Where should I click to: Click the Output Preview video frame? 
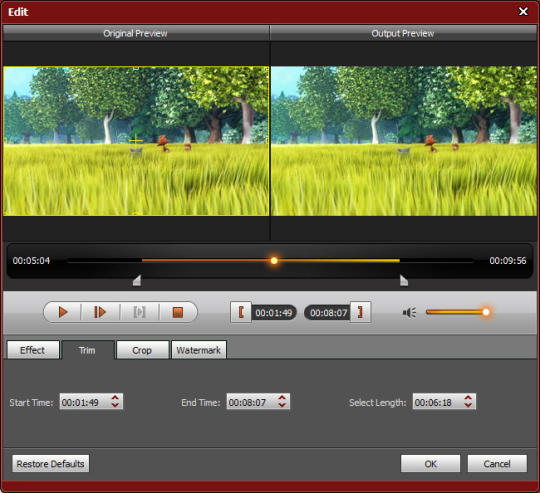pos(404,141)
